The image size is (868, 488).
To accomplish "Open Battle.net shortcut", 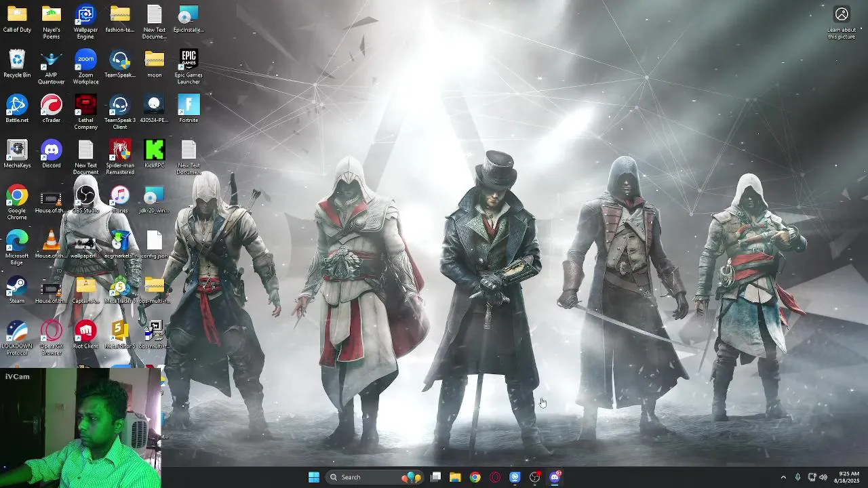I will (17, 109).
